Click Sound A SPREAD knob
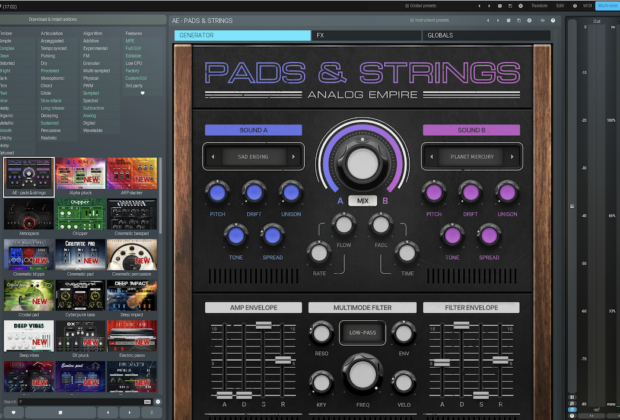 pos(272,236)
